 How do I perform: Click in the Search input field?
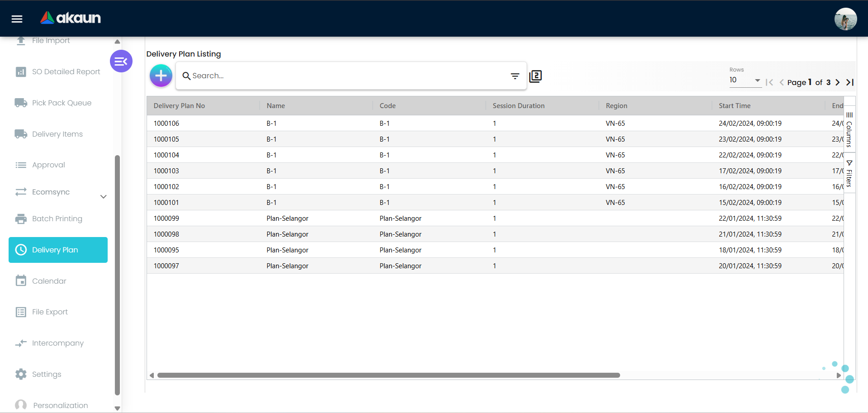pyautogui.click(x=344, y=76)
